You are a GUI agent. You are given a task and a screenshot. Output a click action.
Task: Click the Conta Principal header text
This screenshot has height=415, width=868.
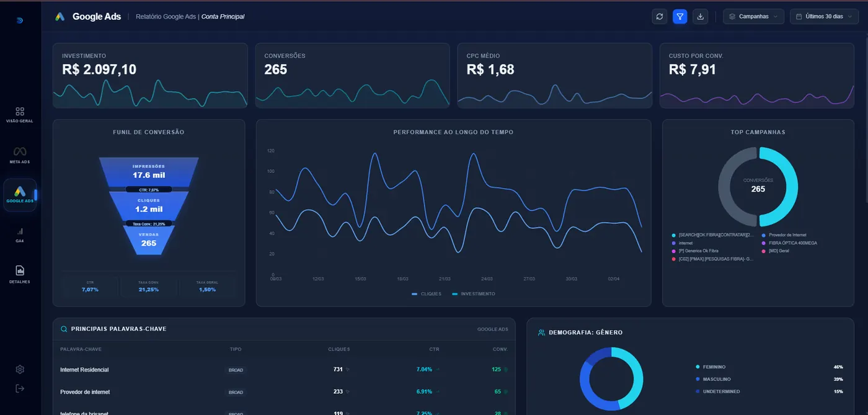click(x=223, y=17)
